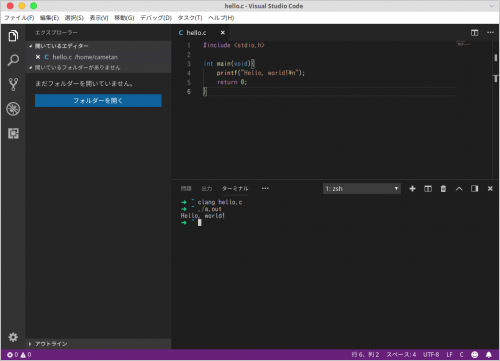Screen dimensions: 500x361
Task: Change the C language mode status item
Action: coord(461,355)
